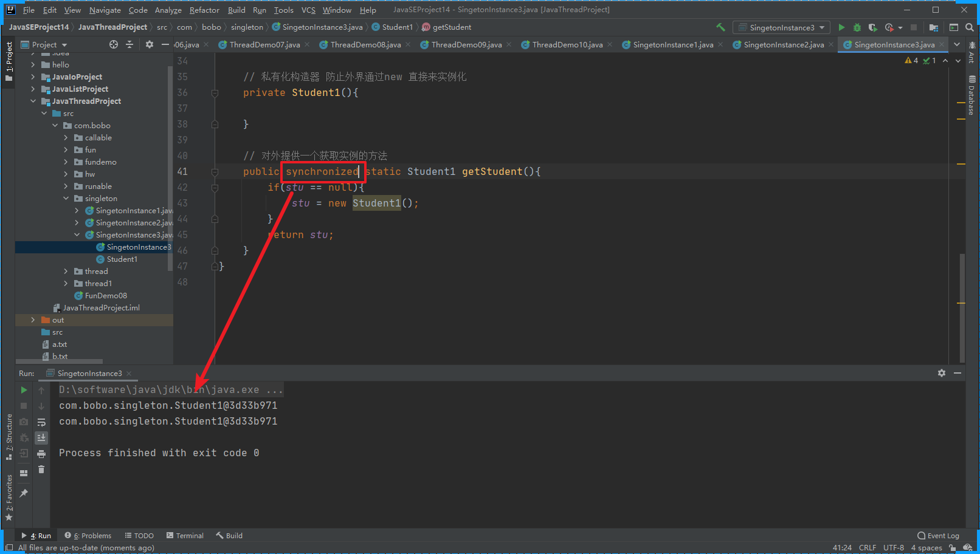Click the editor vertical scrollbar thumb
This screenshot has width=980, height=554.
(x=962, y=307)
